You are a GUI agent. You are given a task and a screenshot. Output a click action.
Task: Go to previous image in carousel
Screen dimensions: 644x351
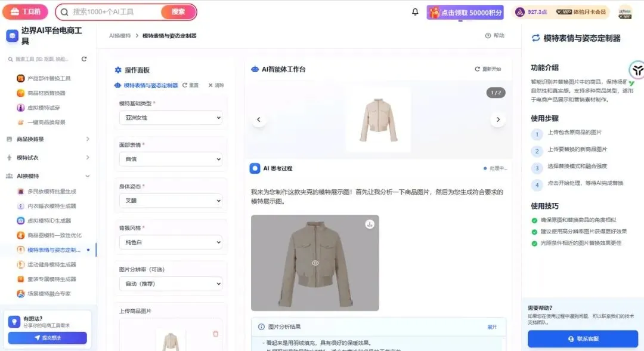coord(259,119)
